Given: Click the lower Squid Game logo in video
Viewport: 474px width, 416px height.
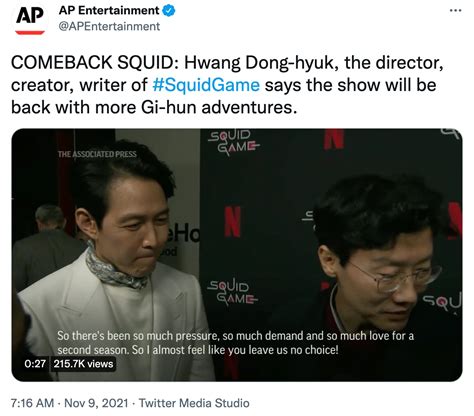Looking at the screenshot, I should click(x=233, y=292).
